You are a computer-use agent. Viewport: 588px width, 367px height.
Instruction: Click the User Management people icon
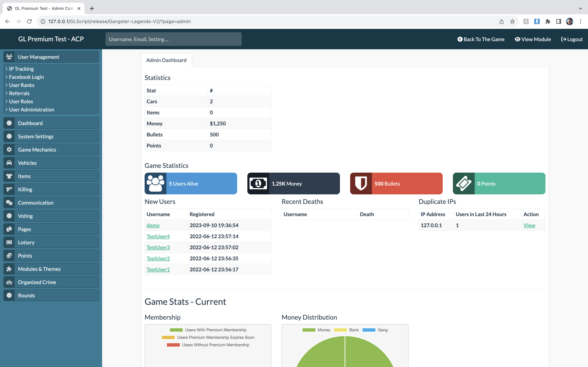coord(9,57)
